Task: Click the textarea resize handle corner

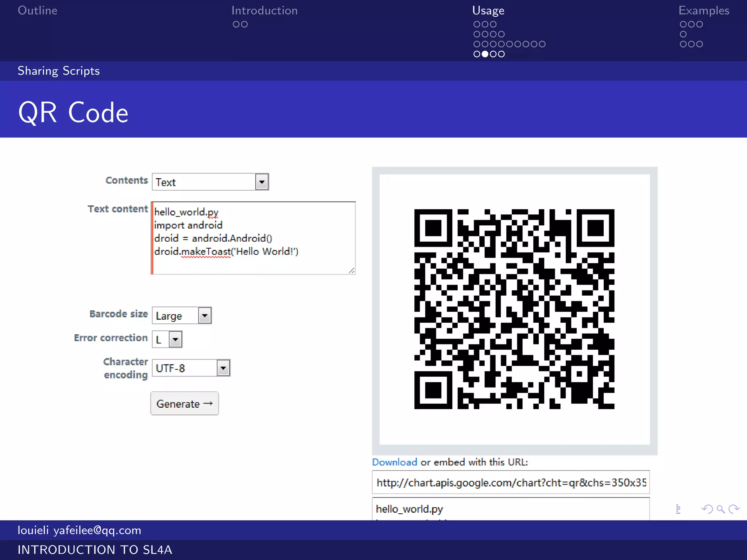Action: 352,271
